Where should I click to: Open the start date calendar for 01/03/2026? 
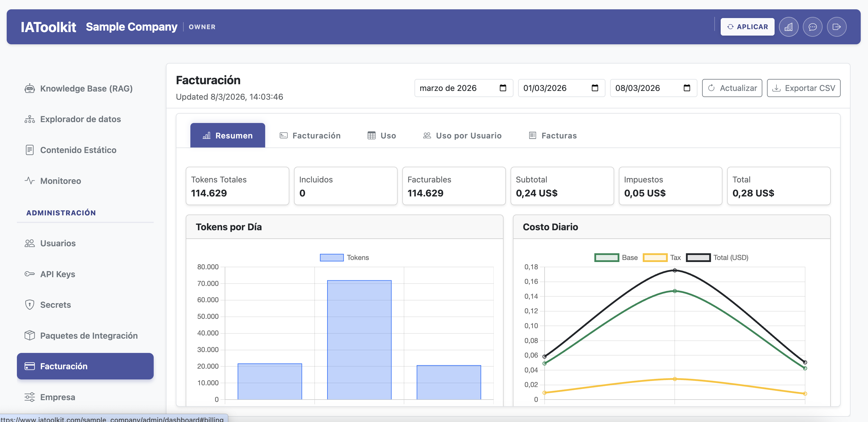point(595,88)
